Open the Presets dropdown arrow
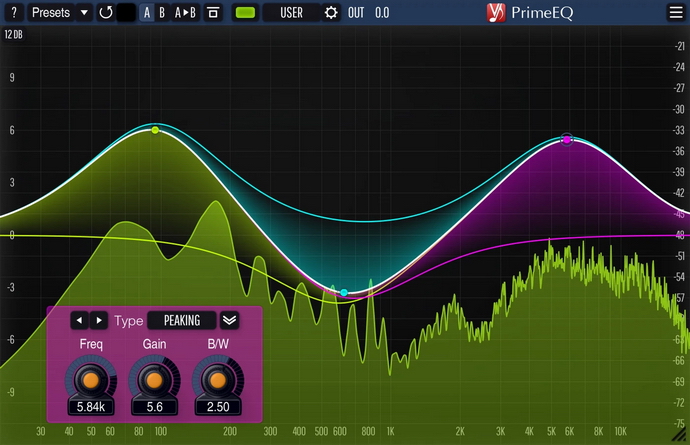Viewport: 690px width, 445px height. pos(84,12)
